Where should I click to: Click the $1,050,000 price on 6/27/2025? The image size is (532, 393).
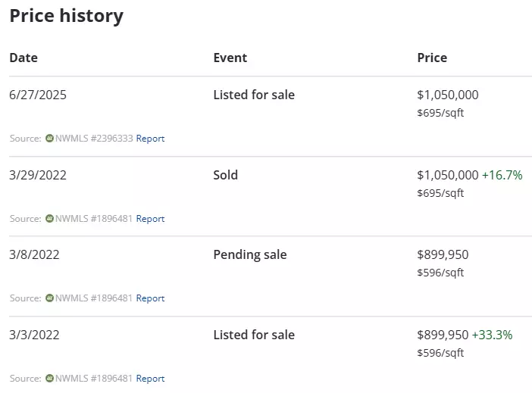[x=448, y=95]
